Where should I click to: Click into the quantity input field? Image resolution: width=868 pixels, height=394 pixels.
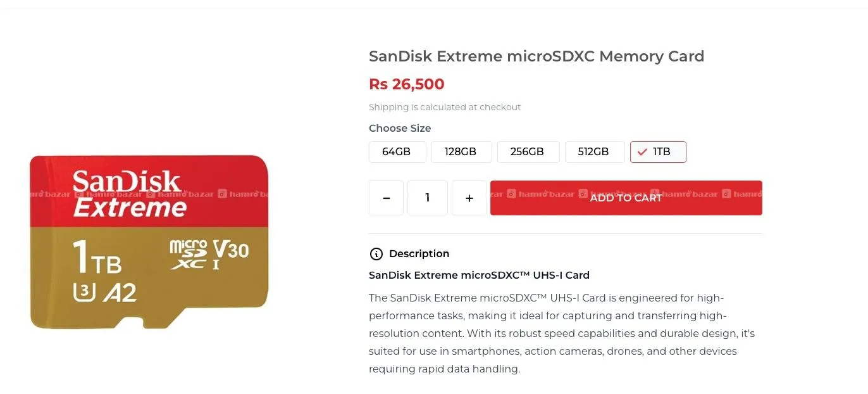428,198
